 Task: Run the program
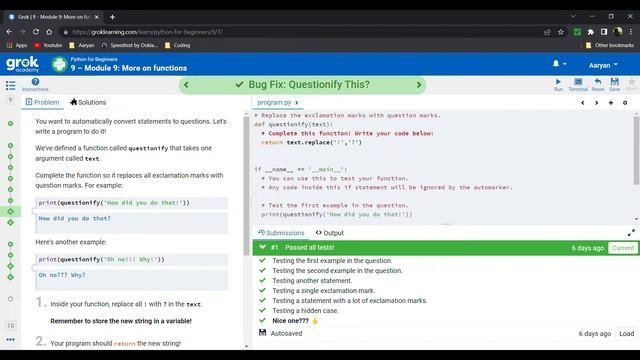coord(558,84)
